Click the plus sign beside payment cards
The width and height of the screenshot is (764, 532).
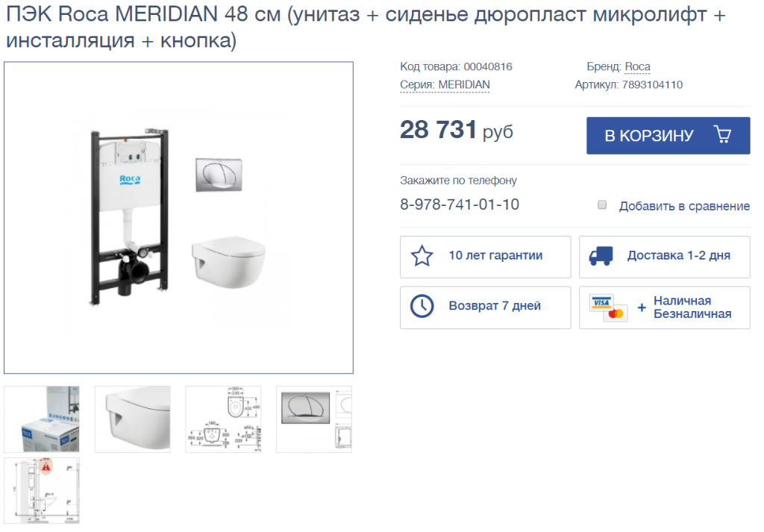[642, 307]
